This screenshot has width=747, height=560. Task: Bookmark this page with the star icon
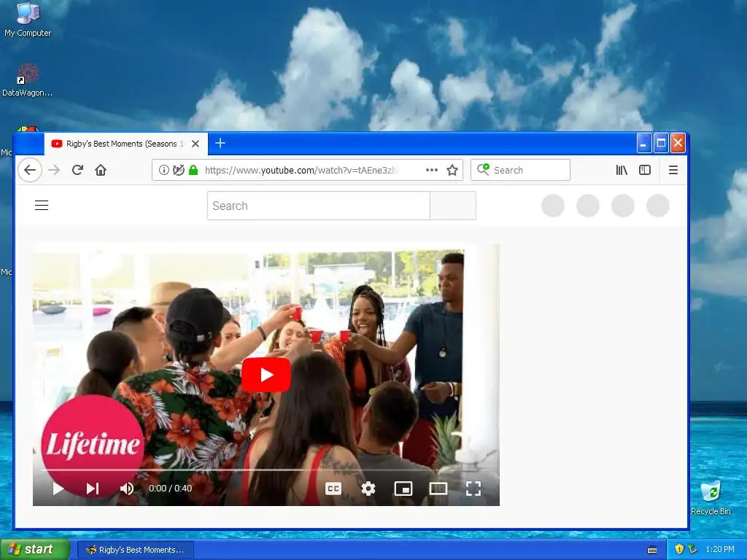point(452,170)
